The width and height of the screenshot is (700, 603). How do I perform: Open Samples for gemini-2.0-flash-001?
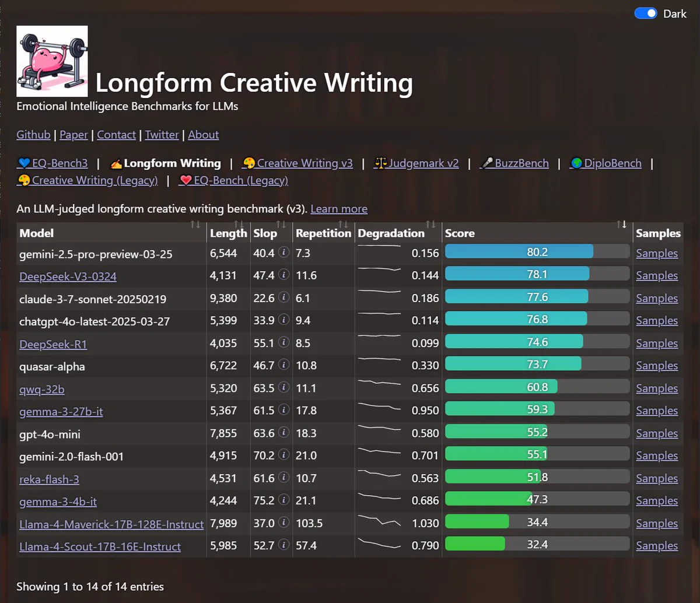coord(657,455)
